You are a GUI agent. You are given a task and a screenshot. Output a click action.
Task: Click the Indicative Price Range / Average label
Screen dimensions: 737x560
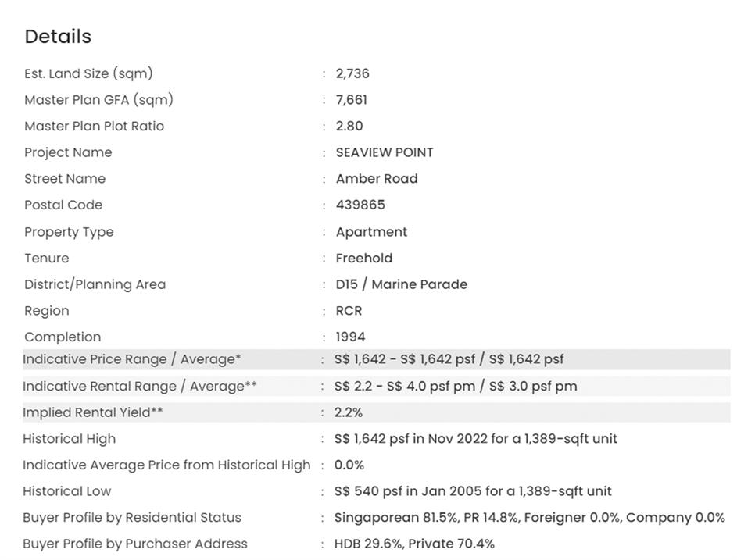click(x=132, y=359)
